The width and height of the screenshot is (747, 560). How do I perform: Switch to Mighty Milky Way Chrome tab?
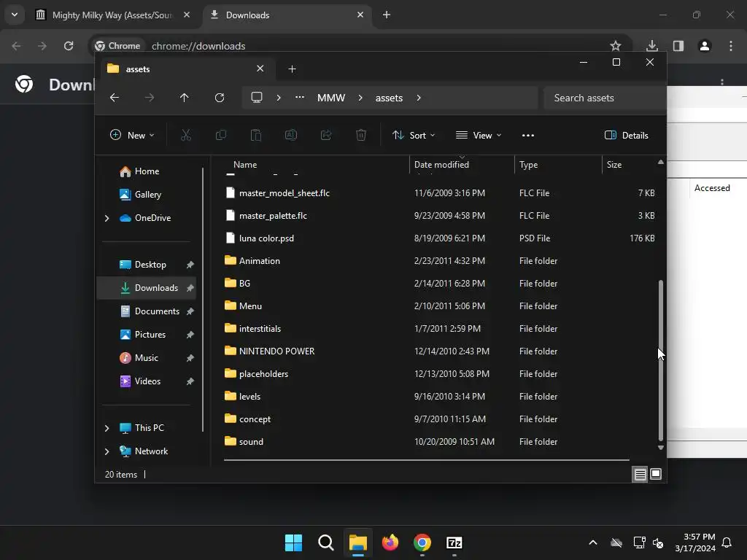(x=113, y=15)
